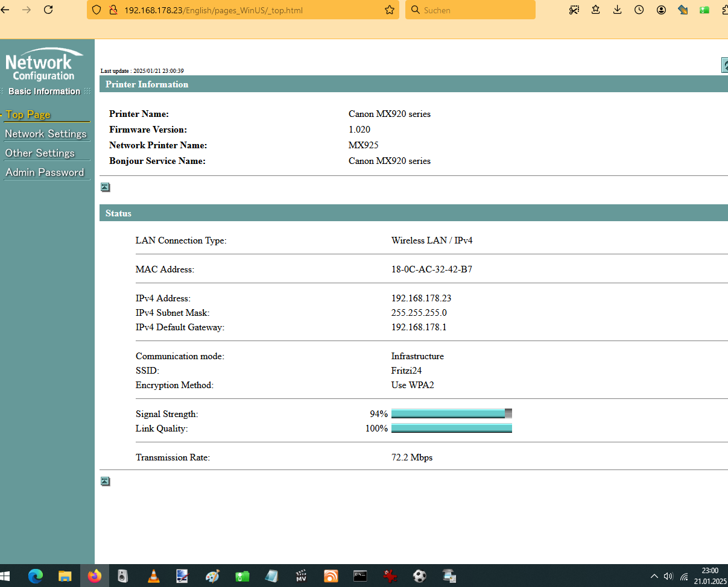Click the IPv4 address value 192.168.178.23
728x587 pixels.
tap(422, 298)
